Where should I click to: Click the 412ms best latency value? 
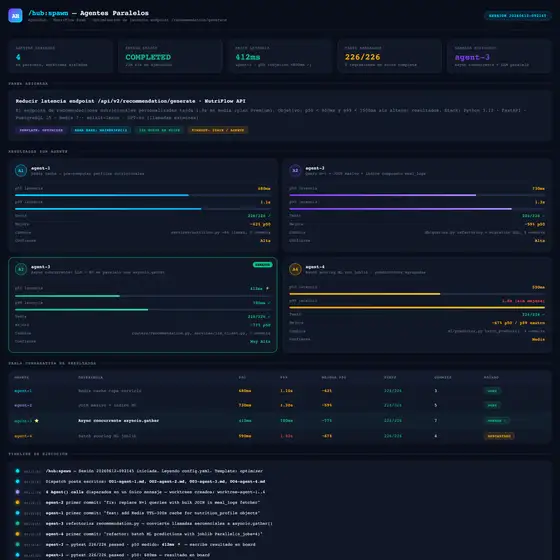coord(248,57)
